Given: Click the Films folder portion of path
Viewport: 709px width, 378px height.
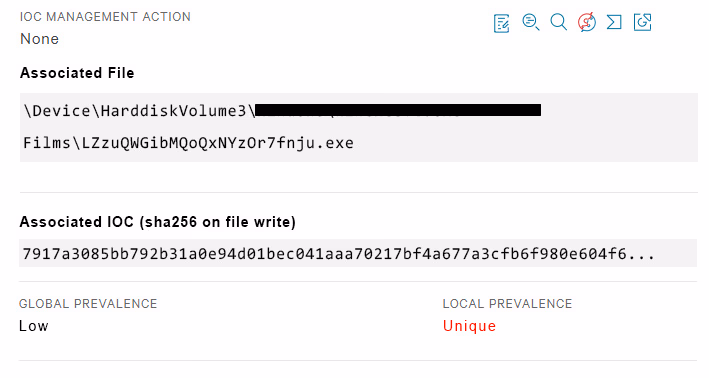Looking at the screenshot, I should tap(47, 143).
